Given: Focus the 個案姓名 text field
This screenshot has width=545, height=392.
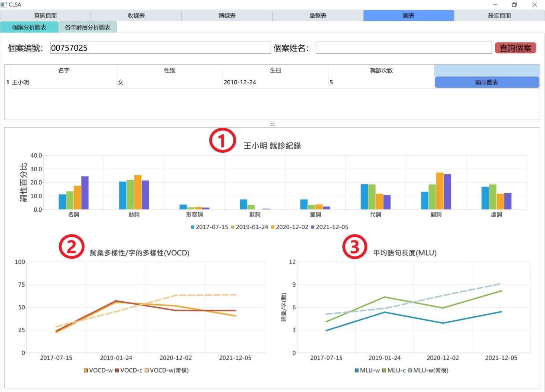Looking at the screenshot, I should click(x=403, y=48).
